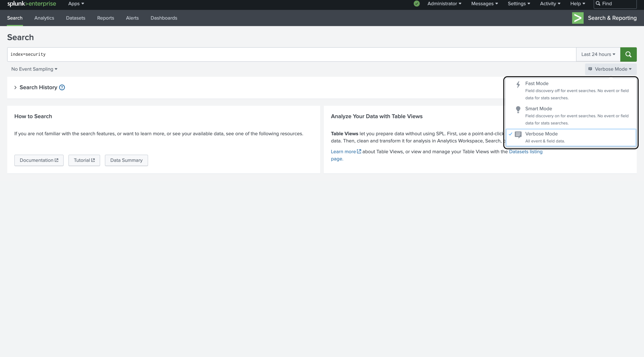Run the search with the magnifying glass button
The image size is (644, 357).
(628, 54)
